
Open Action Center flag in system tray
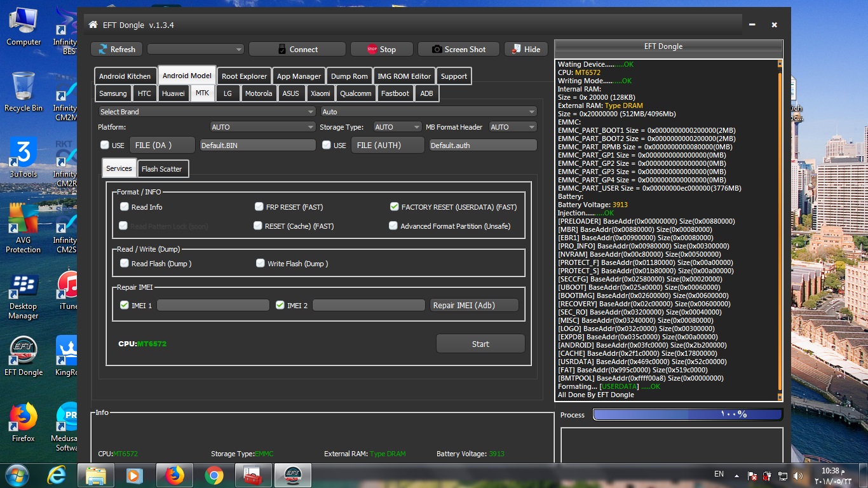[x=752, y=476]
